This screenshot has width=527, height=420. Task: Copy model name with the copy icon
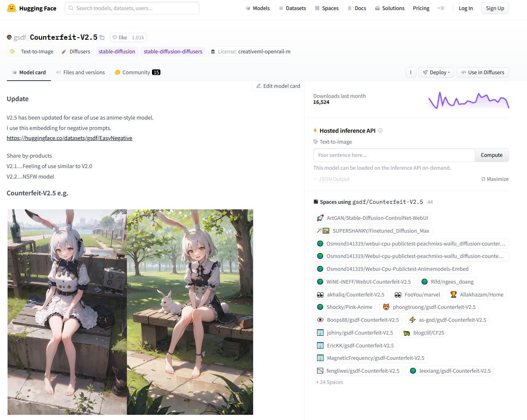click(102, 38)
